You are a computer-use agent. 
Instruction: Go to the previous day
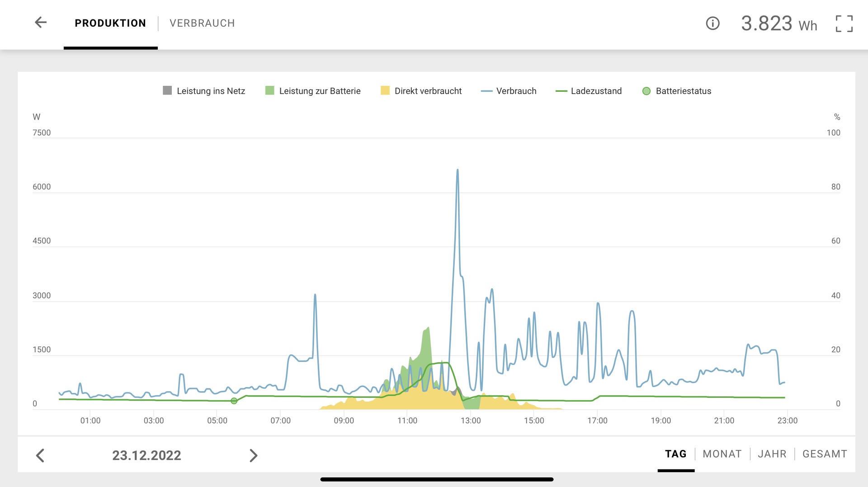(40, 455)
